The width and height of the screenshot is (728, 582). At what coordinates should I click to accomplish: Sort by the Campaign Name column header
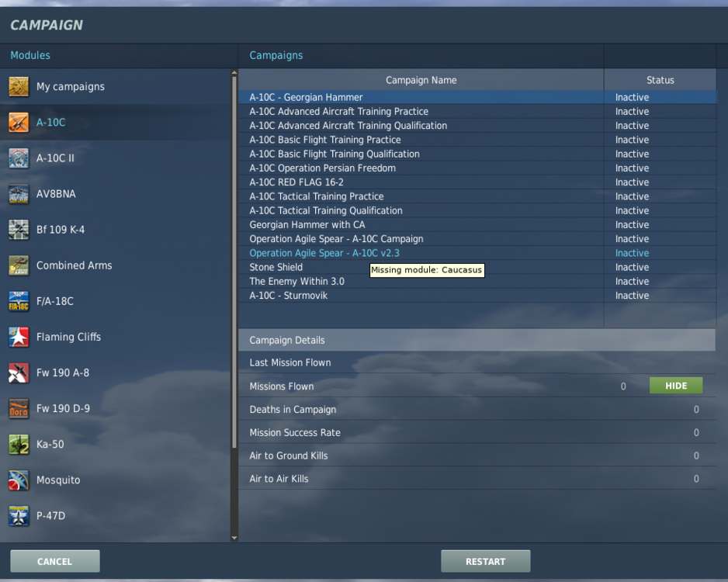click(421, 80)
